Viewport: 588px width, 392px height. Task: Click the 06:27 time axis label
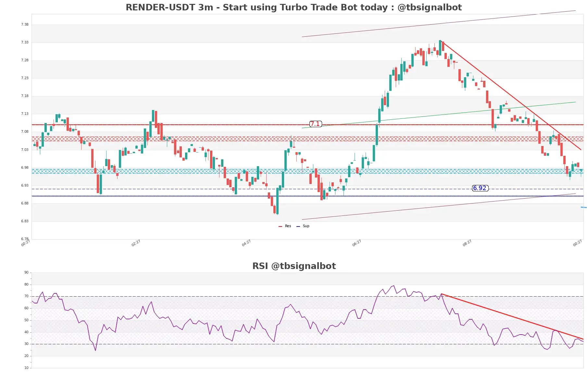coord(357,243)
